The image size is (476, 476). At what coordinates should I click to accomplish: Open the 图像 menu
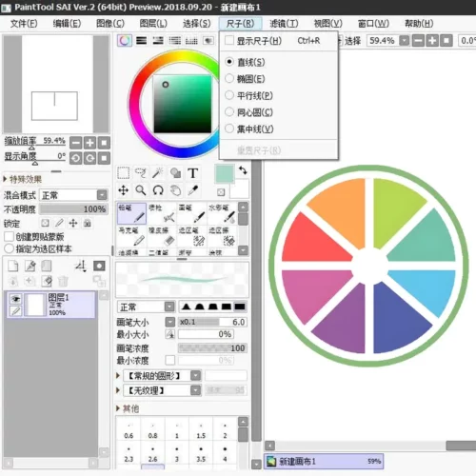[110, 24]
